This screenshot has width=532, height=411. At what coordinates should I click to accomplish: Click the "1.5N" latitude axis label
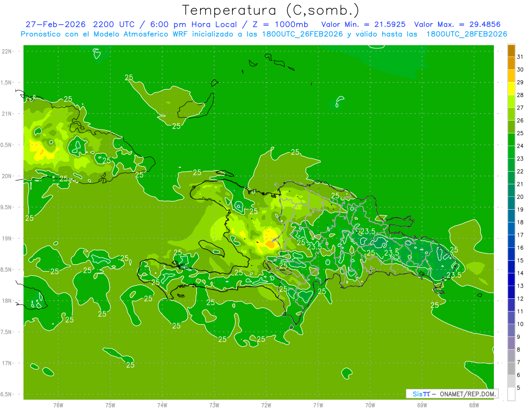(7, 82)
